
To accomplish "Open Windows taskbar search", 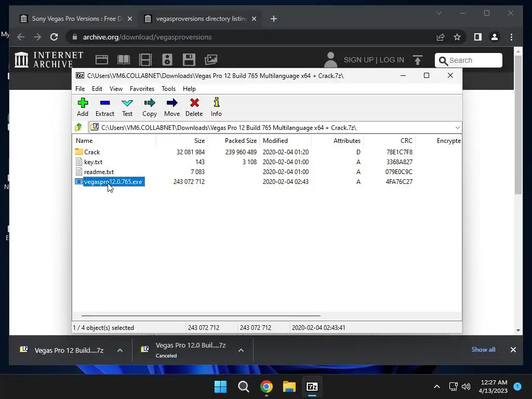I will pos(243,387).
